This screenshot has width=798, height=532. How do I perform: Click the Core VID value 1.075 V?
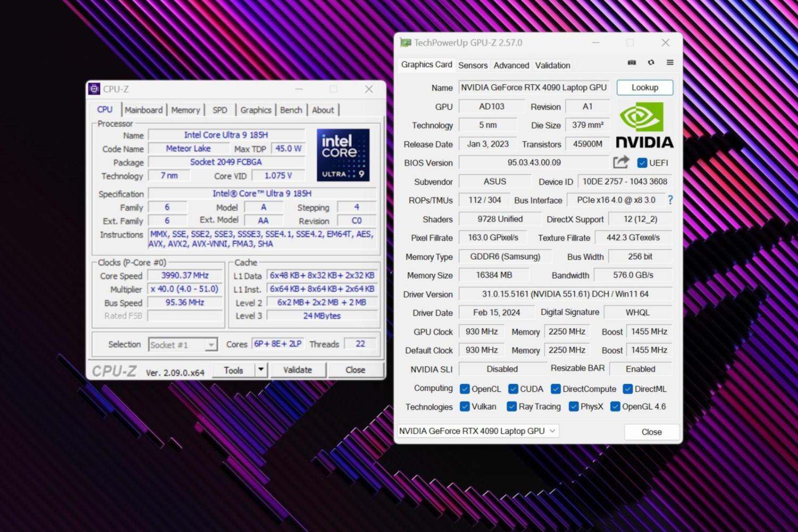point(278,176)
